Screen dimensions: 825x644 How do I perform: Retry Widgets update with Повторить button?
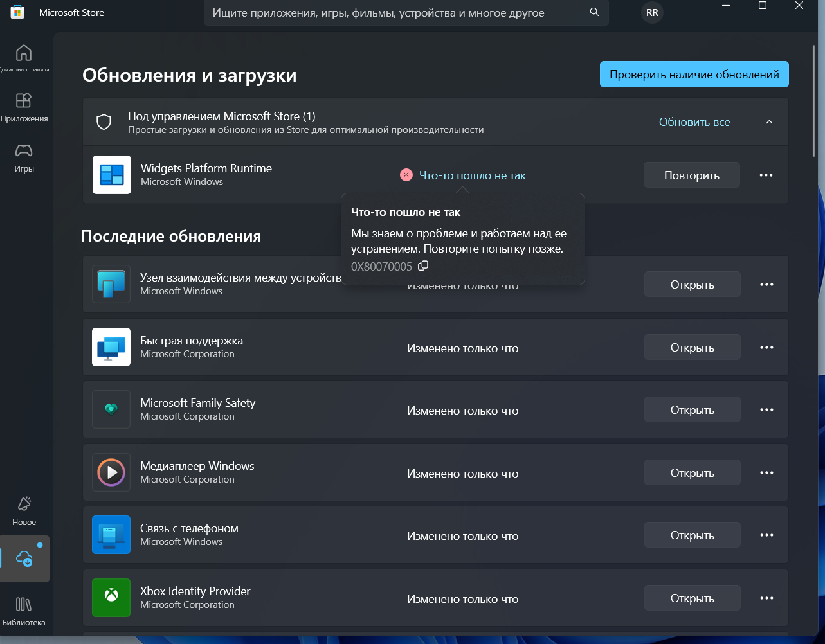pos(692,175)
